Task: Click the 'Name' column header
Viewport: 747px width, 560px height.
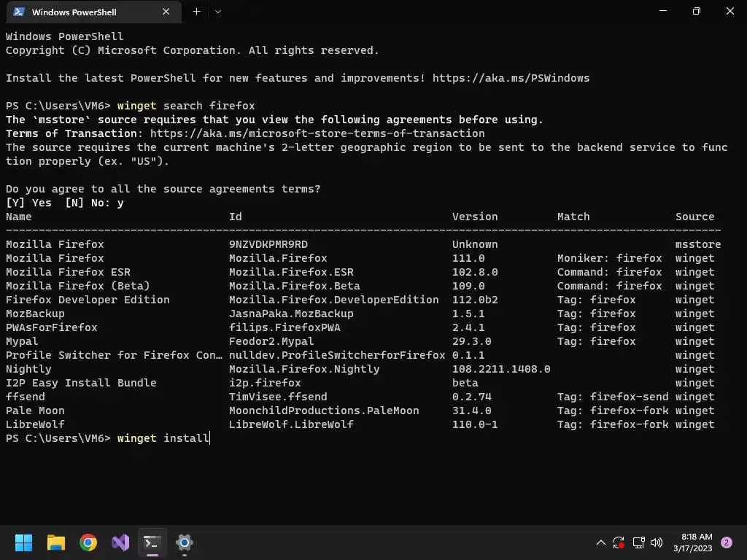Action: tap(18, 217)
